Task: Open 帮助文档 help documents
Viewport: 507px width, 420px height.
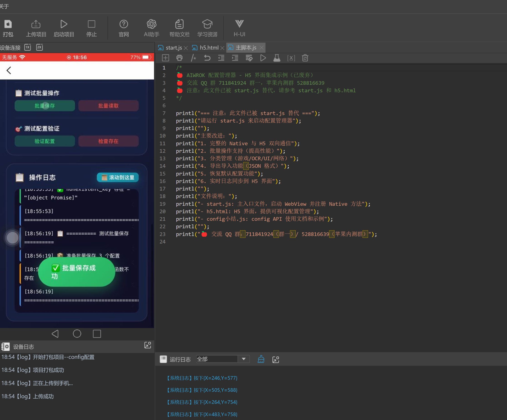Action: point(179,24)
